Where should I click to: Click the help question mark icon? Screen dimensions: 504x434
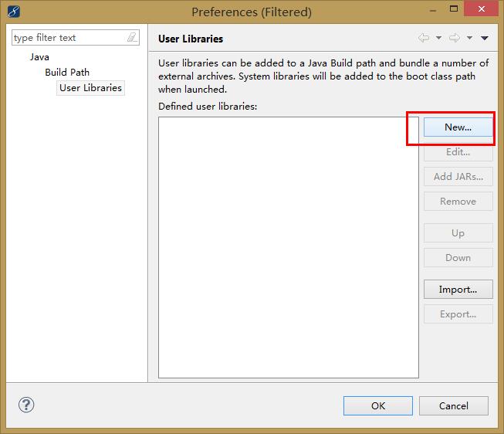click(26, 405)
